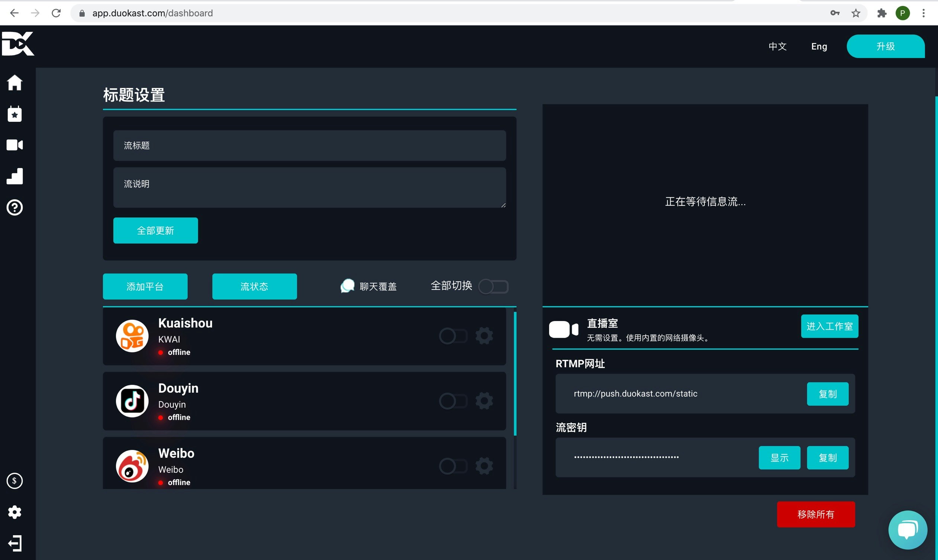This screenshot has width=938, height=560.
Task: Open the scheduled events calendar icon
Action: click(15, 114)
